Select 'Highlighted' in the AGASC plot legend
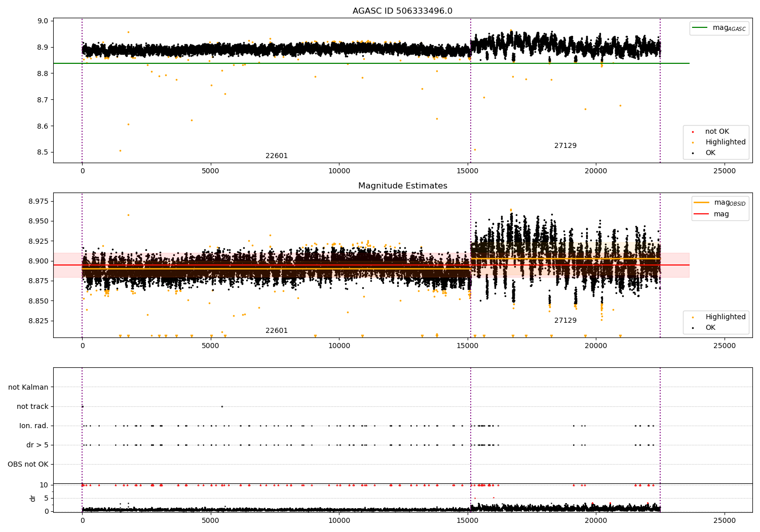The width and height of the screenshot is (760, 532). 726,142
